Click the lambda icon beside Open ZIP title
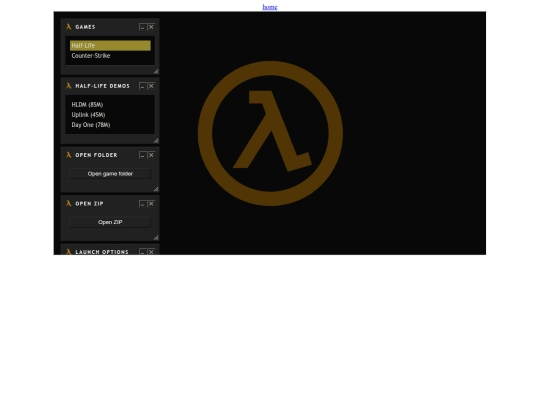 (69, 204)
